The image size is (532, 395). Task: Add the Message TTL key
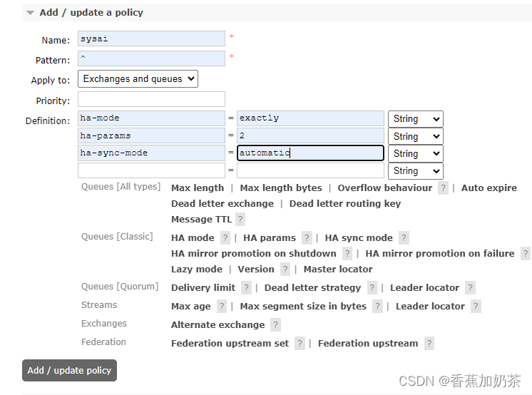click(x=202, y=220)
